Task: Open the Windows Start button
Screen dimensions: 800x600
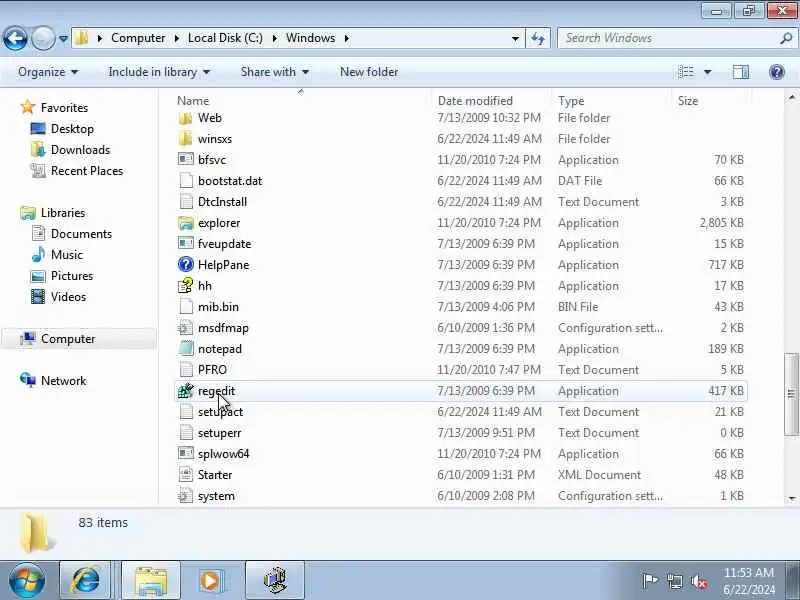Action: (x=27, y=581)
